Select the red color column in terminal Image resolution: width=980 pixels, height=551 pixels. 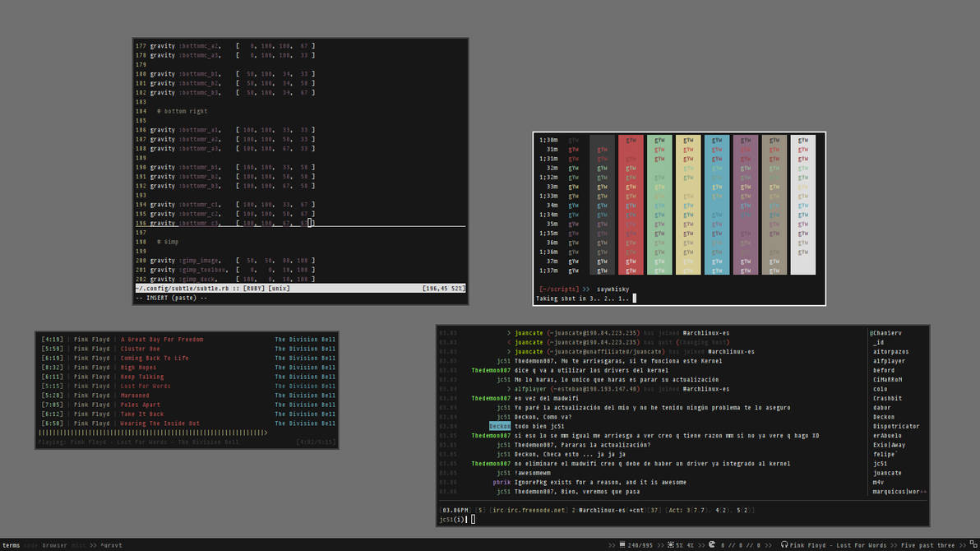point(631,205)
